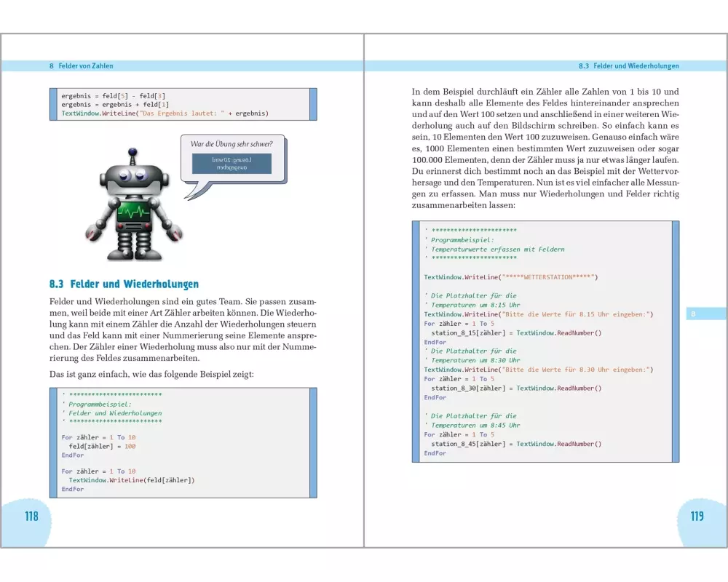The image size is (728, 582).
Task: Click the left header '8 Felder von Zahlen'
Action: (x=81, y=66)
